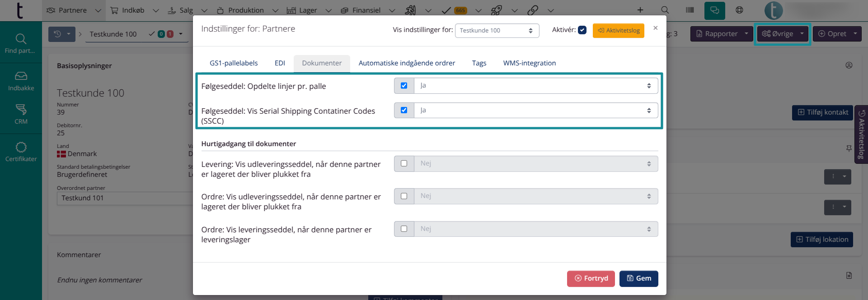Open the barcode scanner icon
This screenshot has width=868, height=300.
(690, 10)
